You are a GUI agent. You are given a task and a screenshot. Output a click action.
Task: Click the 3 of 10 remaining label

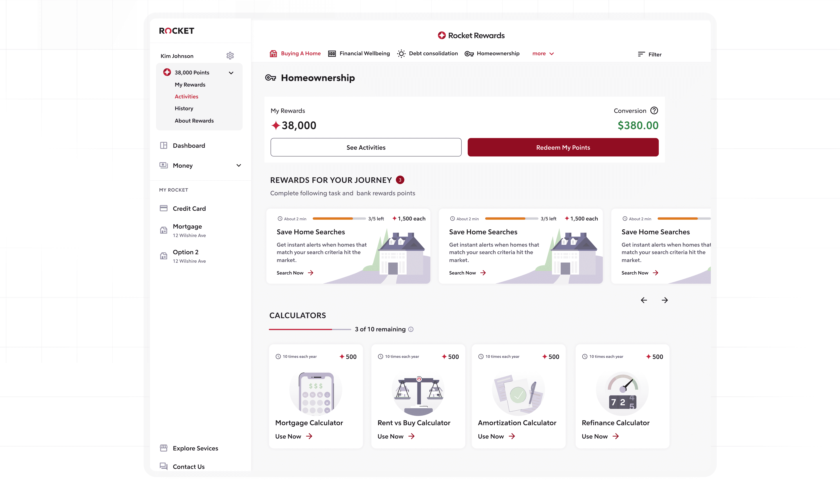(x=380, y=329)
